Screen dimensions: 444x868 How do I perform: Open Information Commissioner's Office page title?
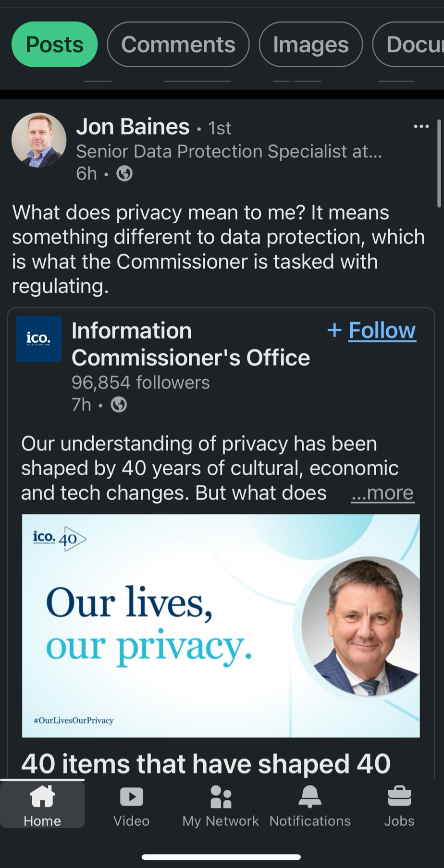point(191,344)
